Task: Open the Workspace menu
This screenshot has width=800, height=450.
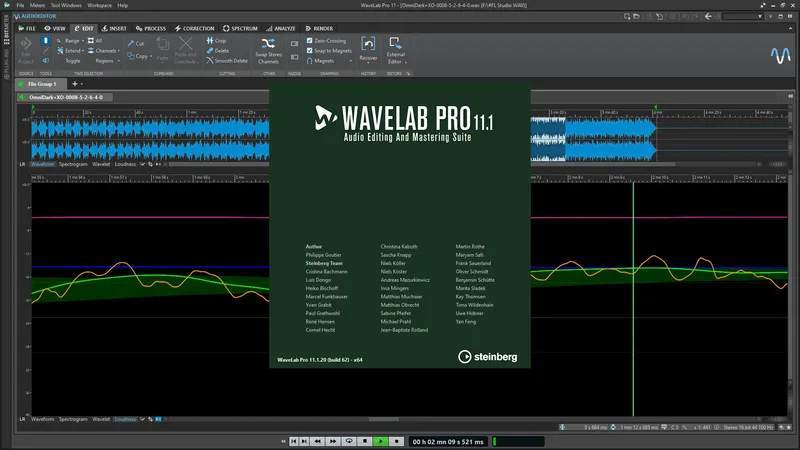Action: [x=99, y=5]
